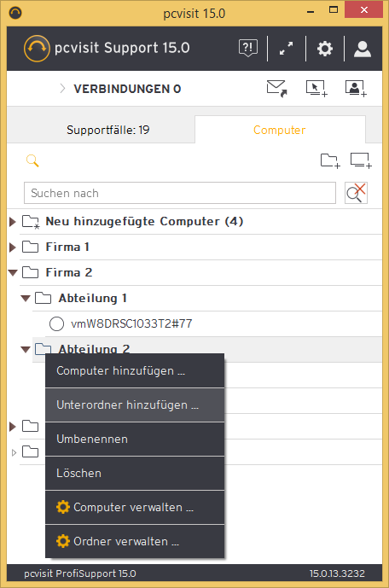Click the fullscreen expand arrows icon
The image size is (389, 588).
click(287, 49)
